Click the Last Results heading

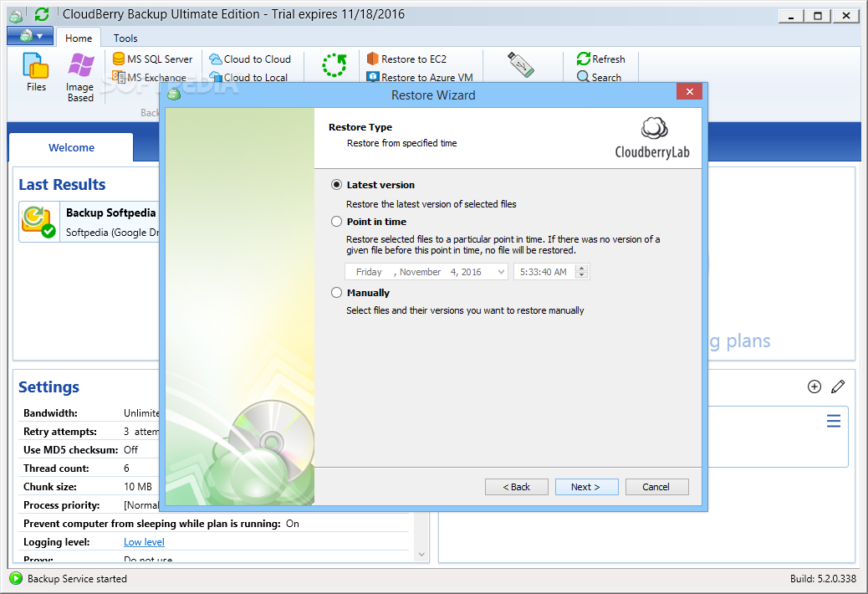coord(62,184)
